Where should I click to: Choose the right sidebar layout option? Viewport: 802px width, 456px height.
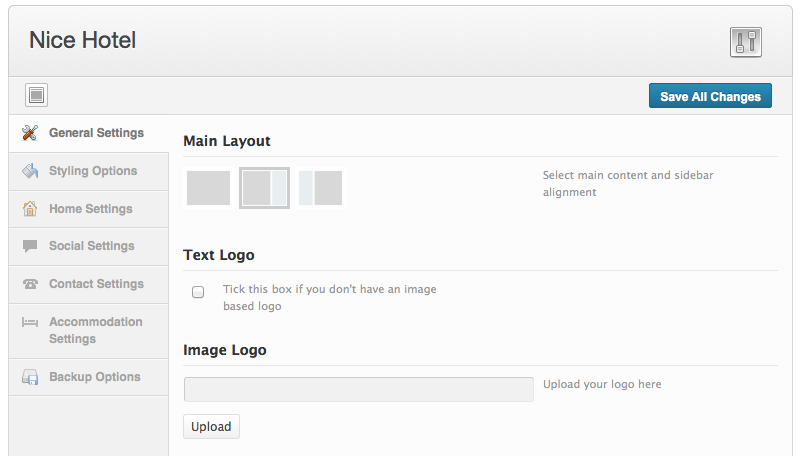(264, 188)
